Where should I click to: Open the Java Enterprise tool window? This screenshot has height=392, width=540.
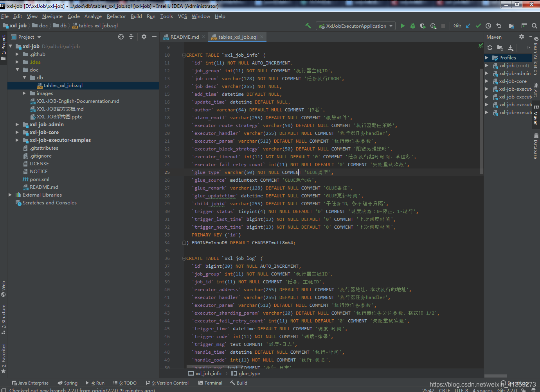(x=30, y=383)
